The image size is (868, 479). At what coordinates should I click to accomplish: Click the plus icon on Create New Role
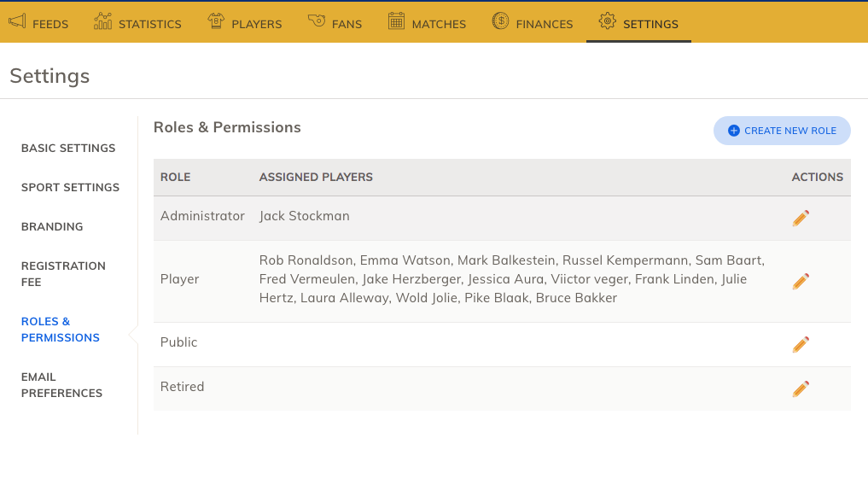[x=733, y=131]
